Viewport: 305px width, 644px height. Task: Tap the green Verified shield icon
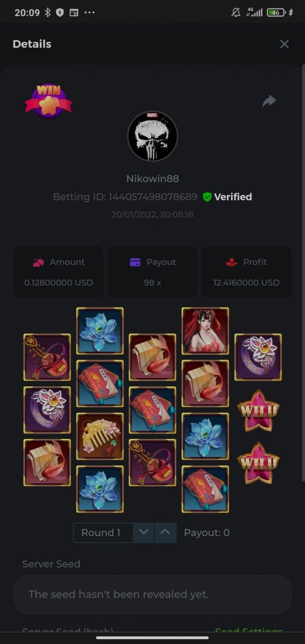click(x=207, y=197)
